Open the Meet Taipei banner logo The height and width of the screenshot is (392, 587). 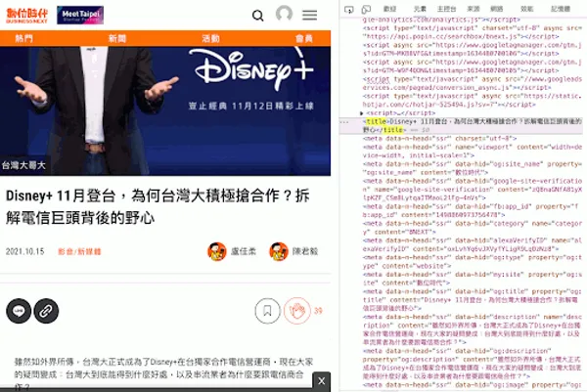tap(80, 15)
